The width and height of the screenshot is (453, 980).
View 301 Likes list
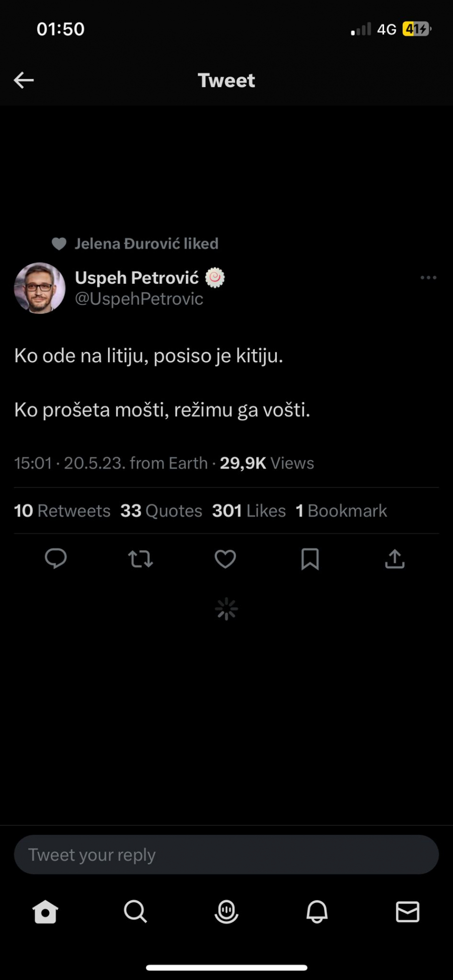pos(249,510)
